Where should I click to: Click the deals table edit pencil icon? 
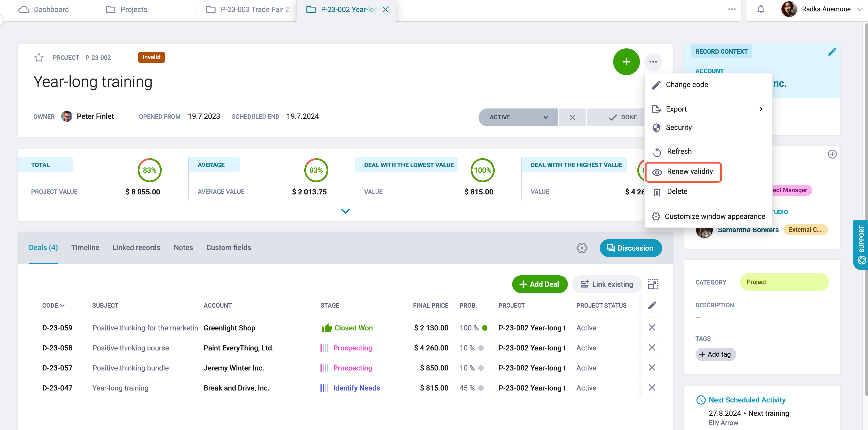pyautogui.click(x=652, y=305)
